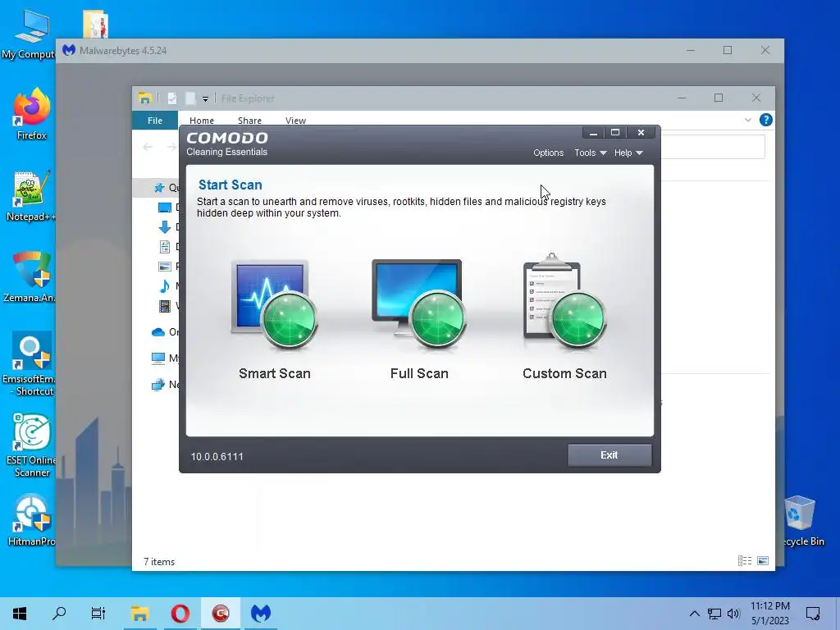Click version number 10.0.0.6111

click(217, 456)
